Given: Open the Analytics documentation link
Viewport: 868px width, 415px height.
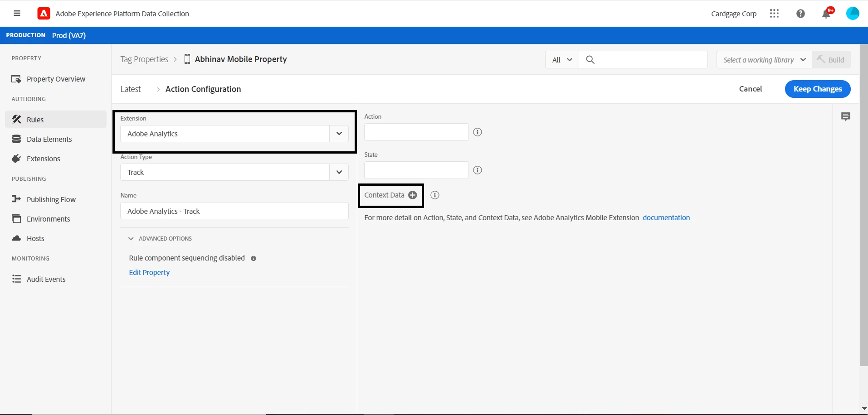Looking at the screenshot, I should (666, 217).
